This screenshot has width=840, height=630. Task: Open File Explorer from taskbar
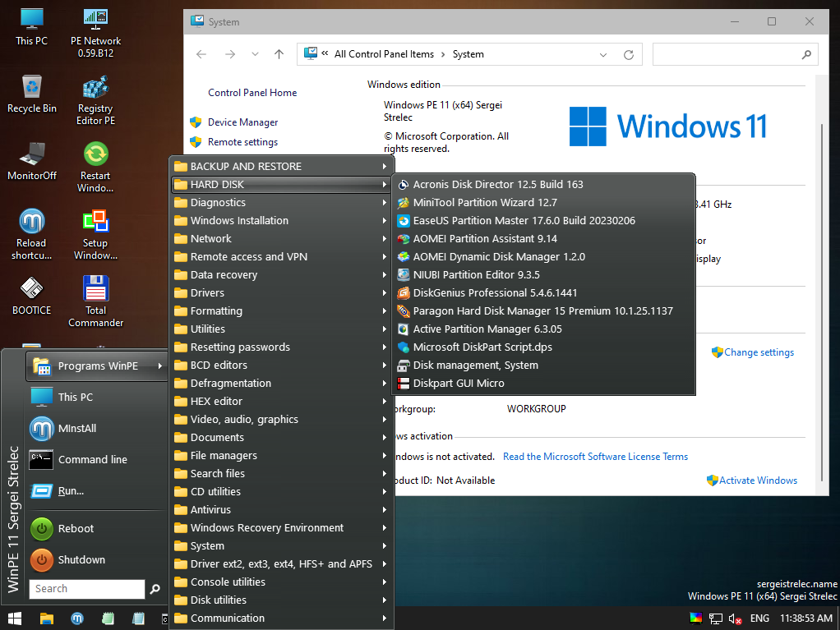click(47, 619)
